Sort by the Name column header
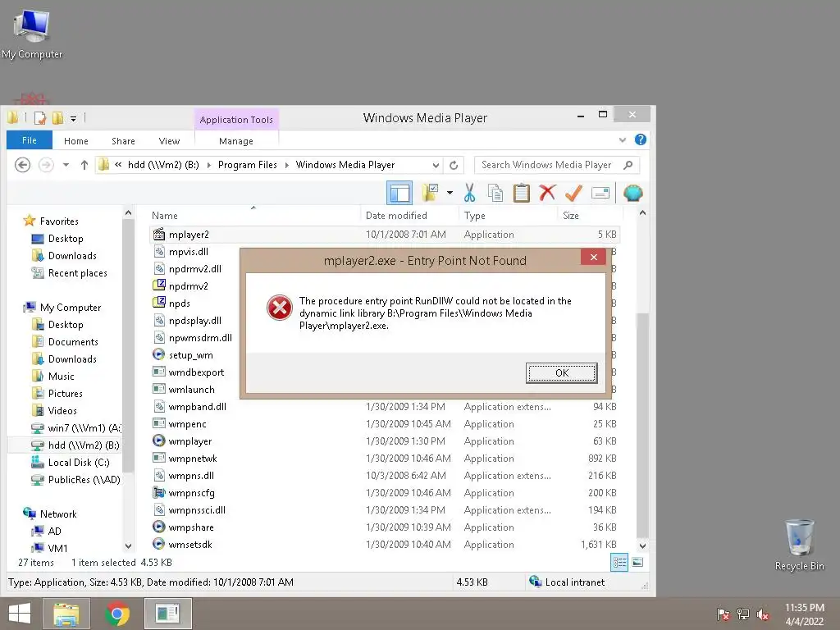840x630 pixels. [164, 216]
